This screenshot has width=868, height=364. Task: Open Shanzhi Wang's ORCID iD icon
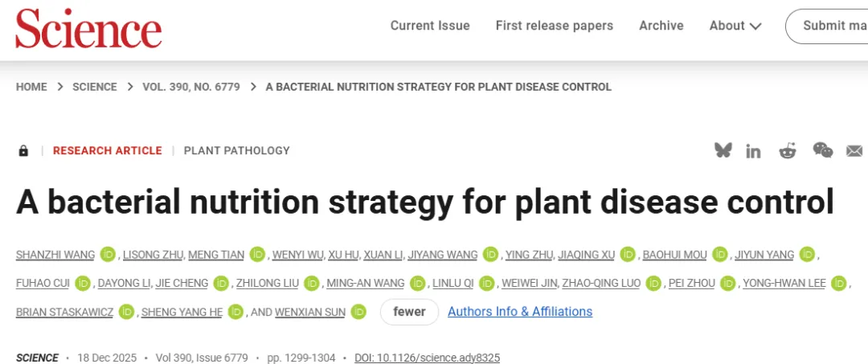tap(108, 255)
